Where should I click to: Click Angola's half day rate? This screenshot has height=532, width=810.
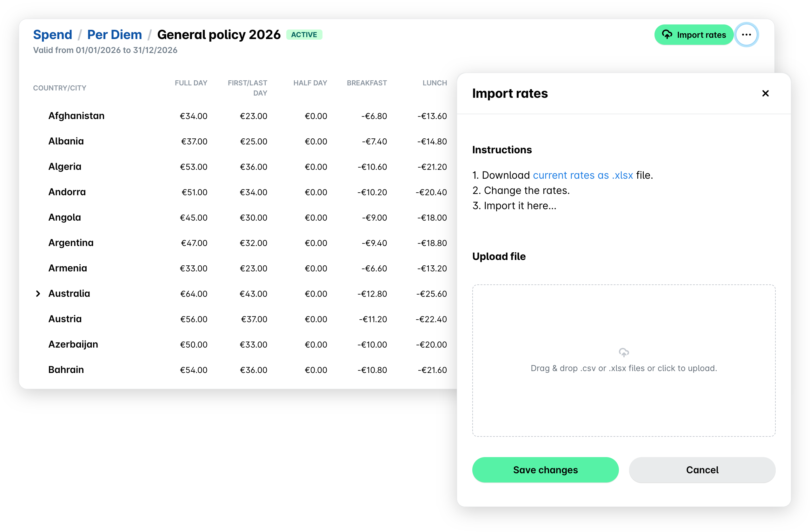point(316,217)
